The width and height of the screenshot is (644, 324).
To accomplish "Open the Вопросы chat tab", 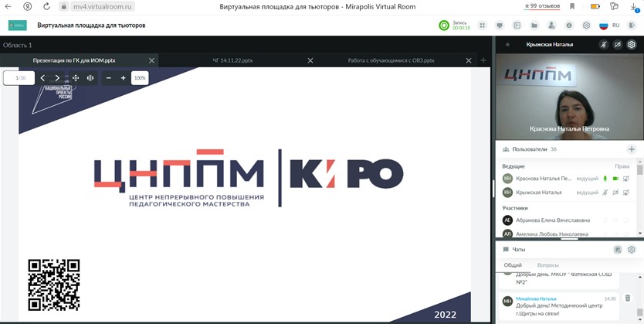I will [548, 265].
